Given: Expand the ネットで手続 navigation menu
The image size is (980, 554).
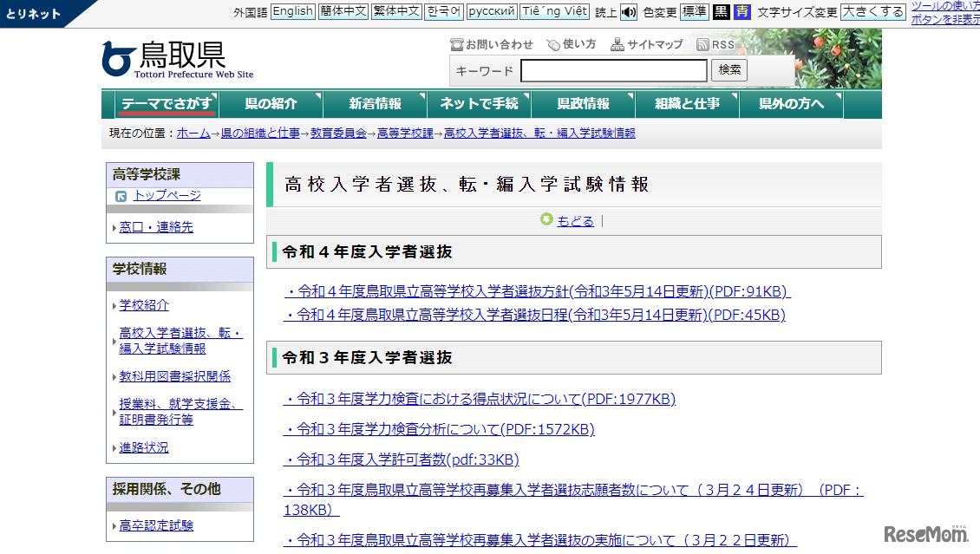Looking at the screenshot, I should tap(480, 103).
